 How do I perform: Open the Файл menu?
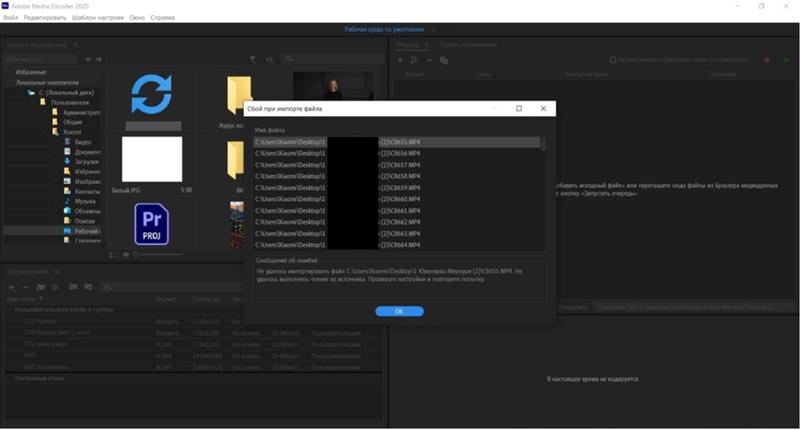[10, 17]
